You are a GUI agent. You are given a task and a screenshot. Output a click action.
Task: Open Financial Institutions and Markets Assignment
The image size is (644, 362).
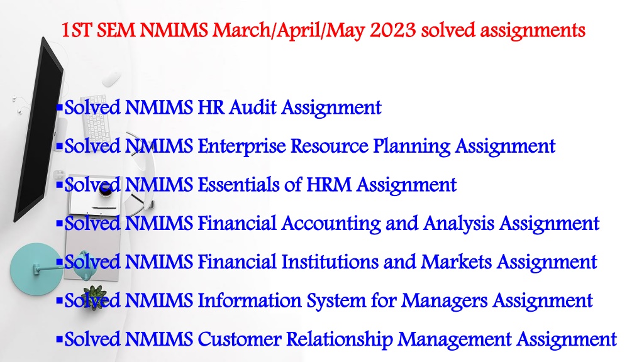331,262
